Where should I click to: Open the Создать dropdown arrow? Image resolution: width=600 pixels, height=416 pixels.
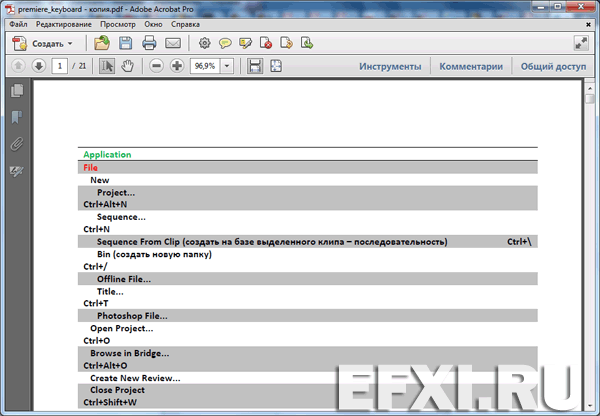point(70,44)
